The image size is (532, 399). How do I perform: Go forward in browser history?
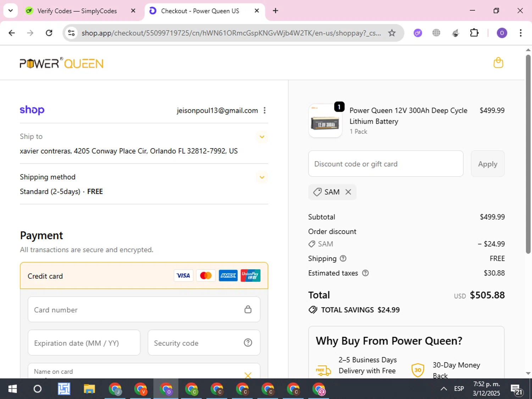[30, 33]
